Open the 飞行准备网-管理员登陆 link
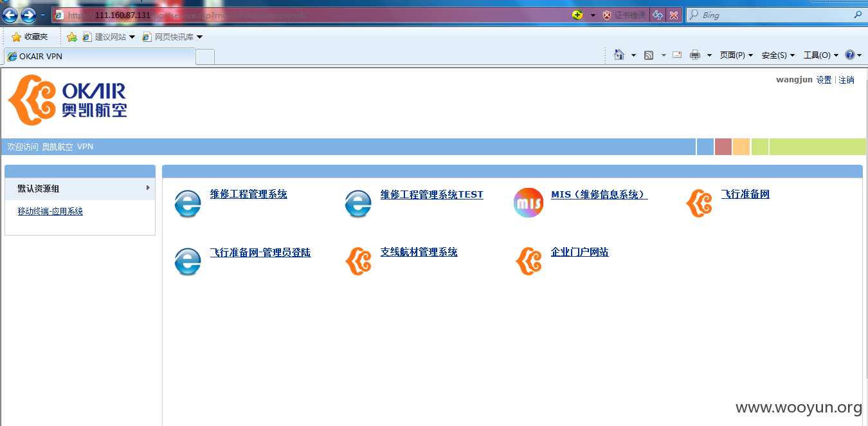 point(260,252)
